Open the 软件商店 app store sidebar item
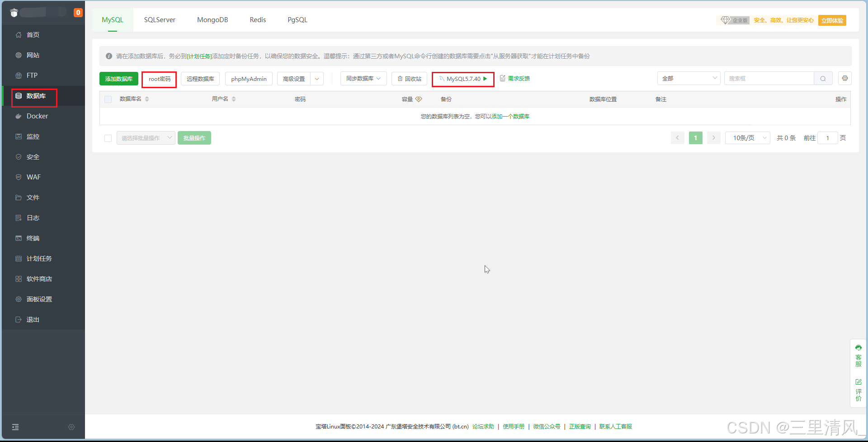This screenshot has height=442, width=868. pos(43,279)
